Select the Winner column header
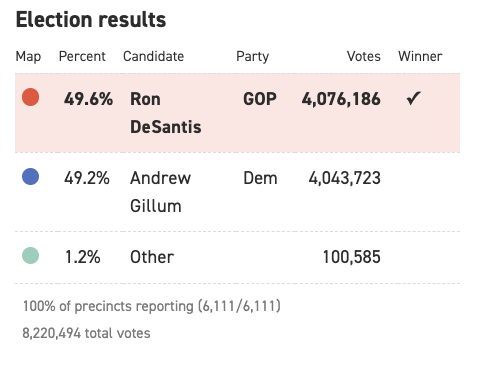The width and height of the screenshot is (478, 368). (x=420, y=56)
